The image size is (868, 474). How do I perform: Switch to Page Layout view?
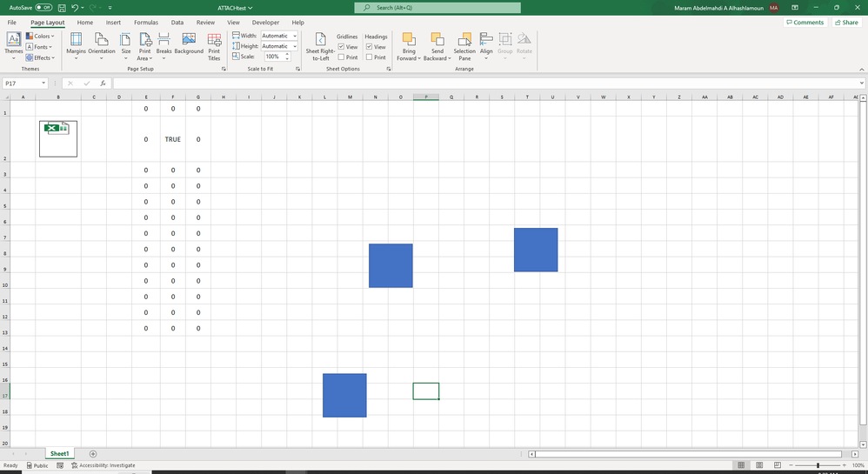tap(759, 465)
